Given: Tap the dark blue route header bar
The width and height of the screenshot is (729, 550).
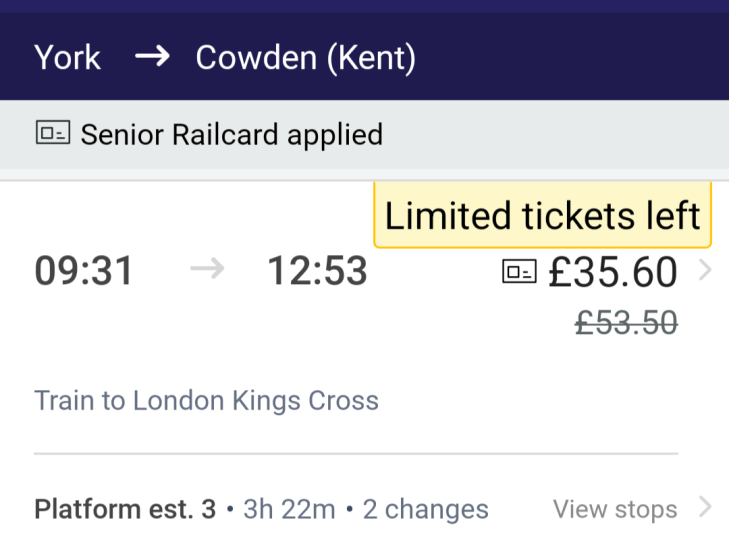Looking at the screenshot, I should tap(560, 57).
